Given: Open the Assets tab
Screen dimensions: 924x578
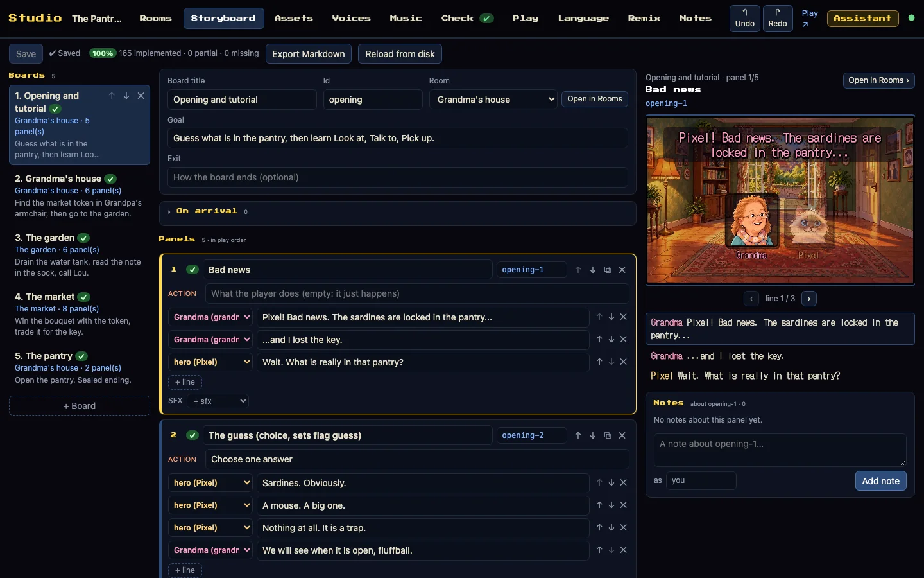Looking at the screenshot, I should click(293, 19).
